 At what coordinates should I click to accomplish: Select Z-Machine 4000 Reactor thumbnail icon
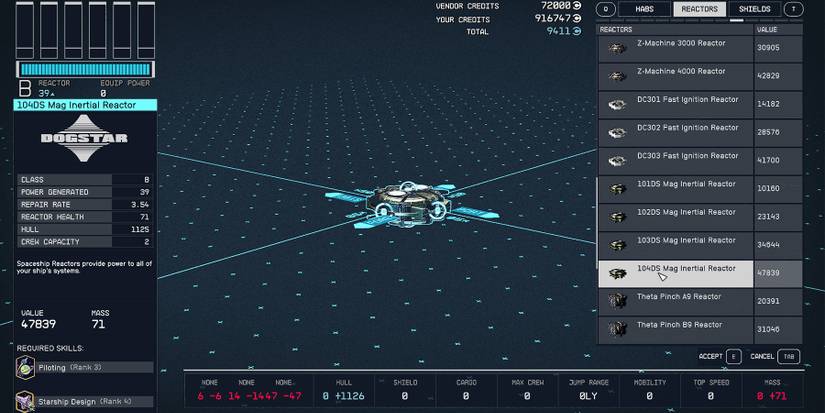click(x=617, y=77)
